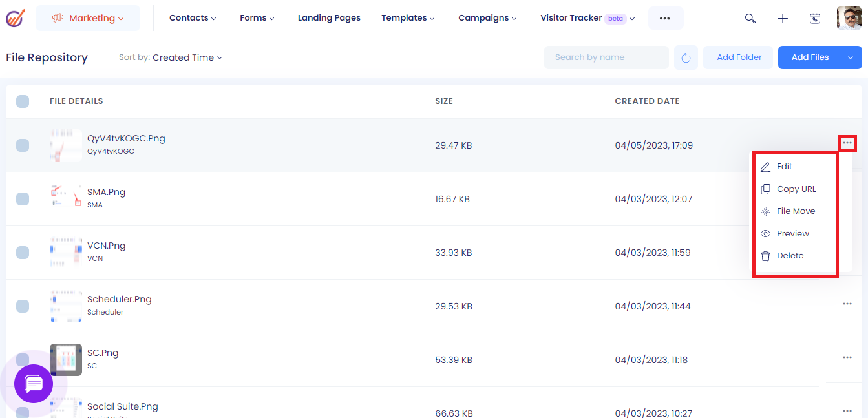This screenshot has width=868, height=418.
Task: Tick the checkbox next to VCN.Png
Action: [x=23, y=253]
